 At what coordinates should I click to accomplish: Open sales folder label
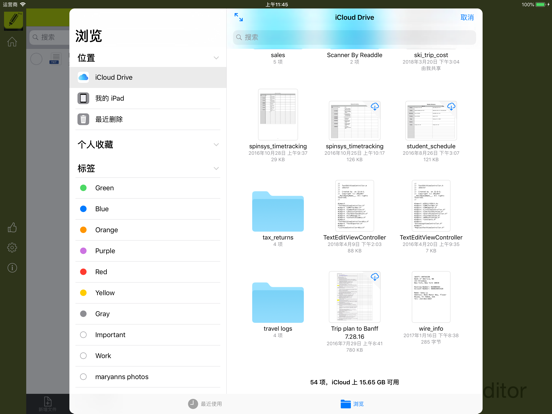click(278, 55)
